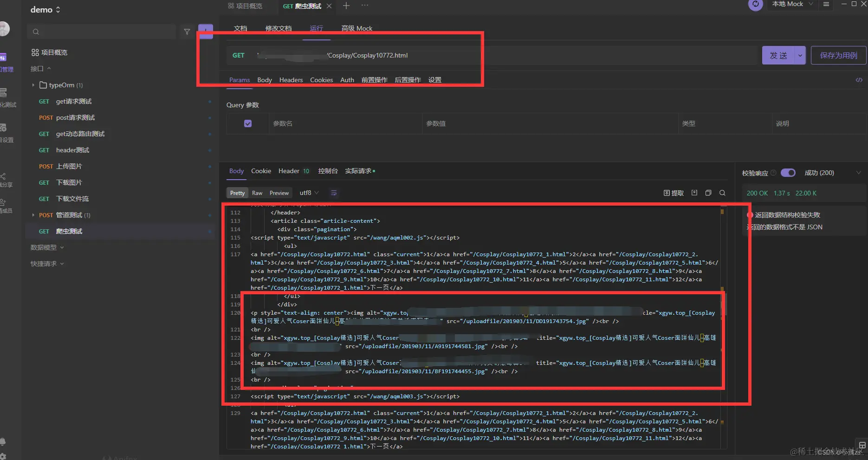Viewport: 868px width, 460px height.
Task: Switch to the 项目概览 top tab
Action: [245, 6]
